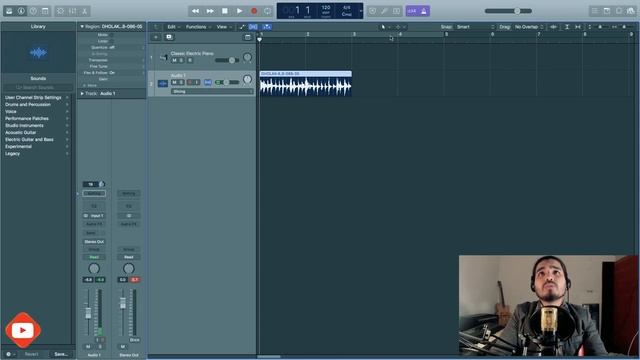Viewport: 640px width, 360px height.
Task: Show Global Tracks button in track header
Action: (248, 37)
